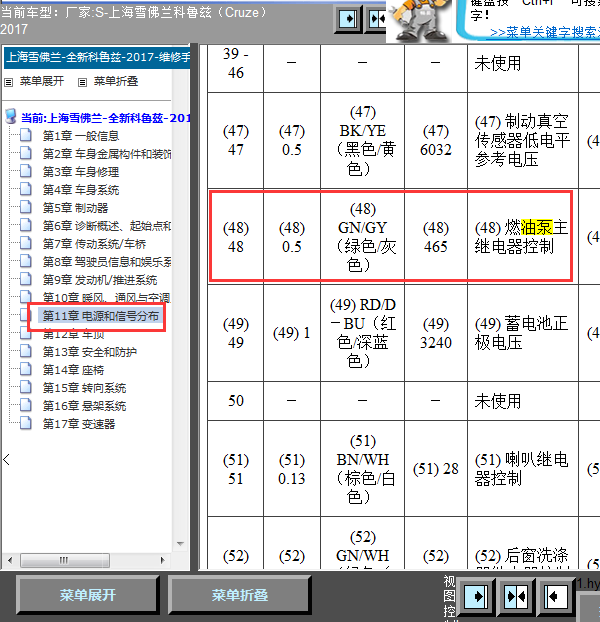
Task: Open 第2章 车身金属构件和装饰
Action: [107, 154]
